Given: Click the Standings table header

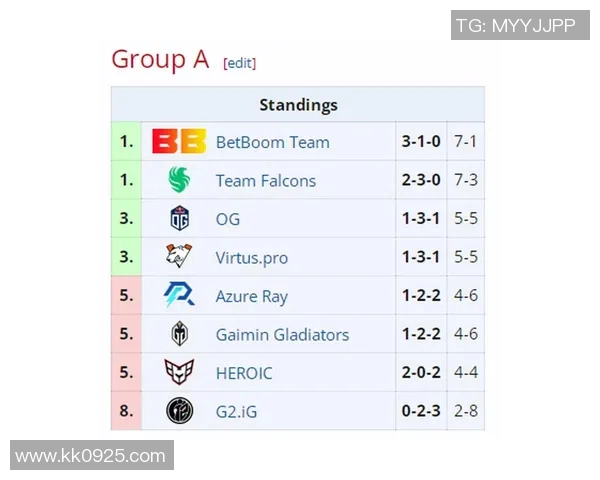Looking at the screenshot, I should 298,105.
